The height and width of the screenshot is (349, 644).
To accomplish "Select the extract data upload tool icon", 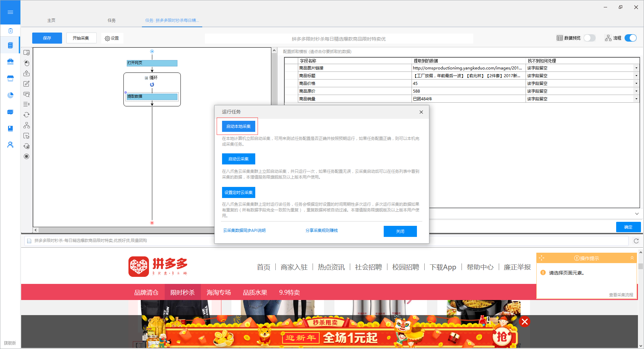I will [26, 73].
